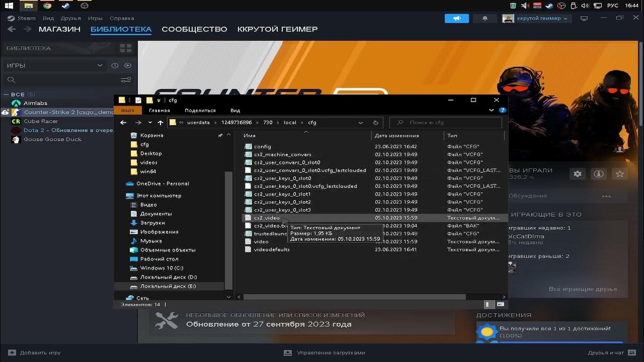Open Chrome from the taskbar
This screenshot has height=362, width=644.
pyautogui.click(x=47, y=6)
